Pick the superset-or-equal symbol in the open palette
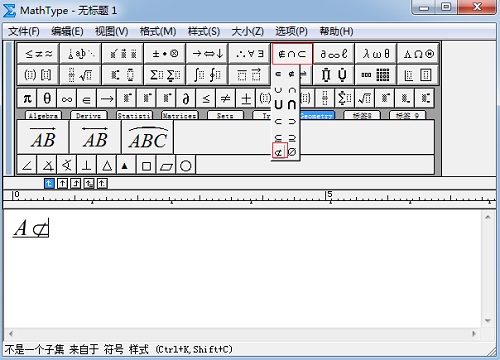 (x=292, y=137)
